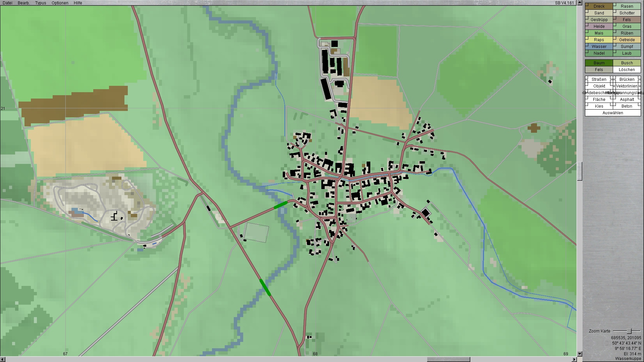This screenshot has width=644, height=362.
Task: Select the Baum placement tool
Action: (599, 63)
